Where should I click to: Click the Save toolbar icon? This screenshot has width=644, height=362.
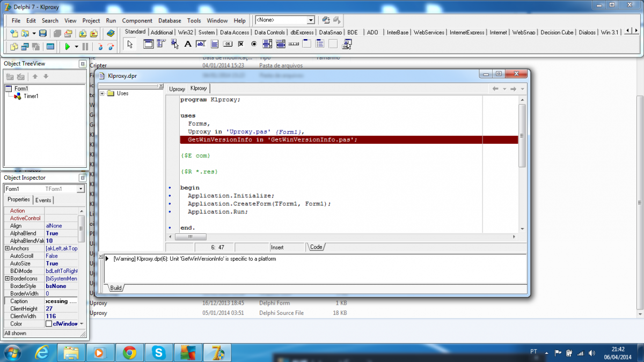(x=43, y=34)
